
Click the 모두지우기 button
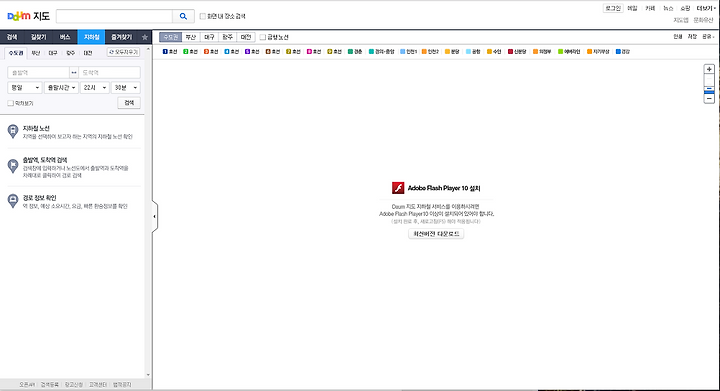pos(124,52)
